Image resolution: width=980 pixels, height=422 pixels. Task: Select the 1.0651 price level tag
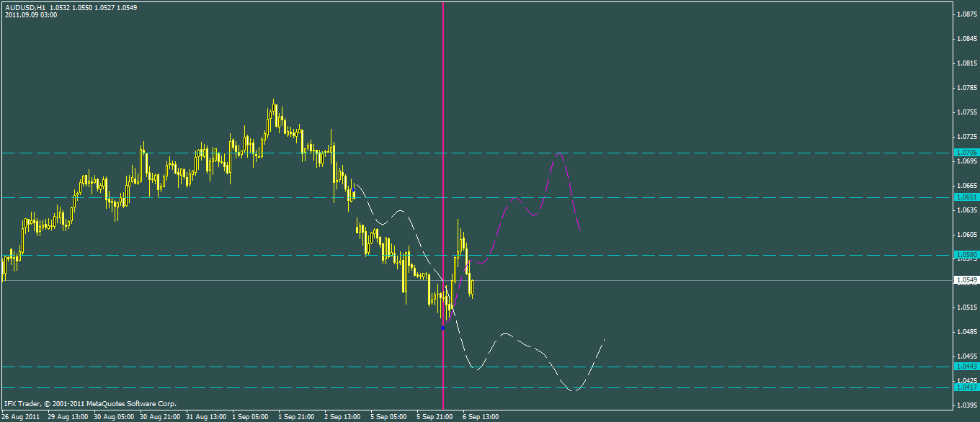tap(966, 197)
